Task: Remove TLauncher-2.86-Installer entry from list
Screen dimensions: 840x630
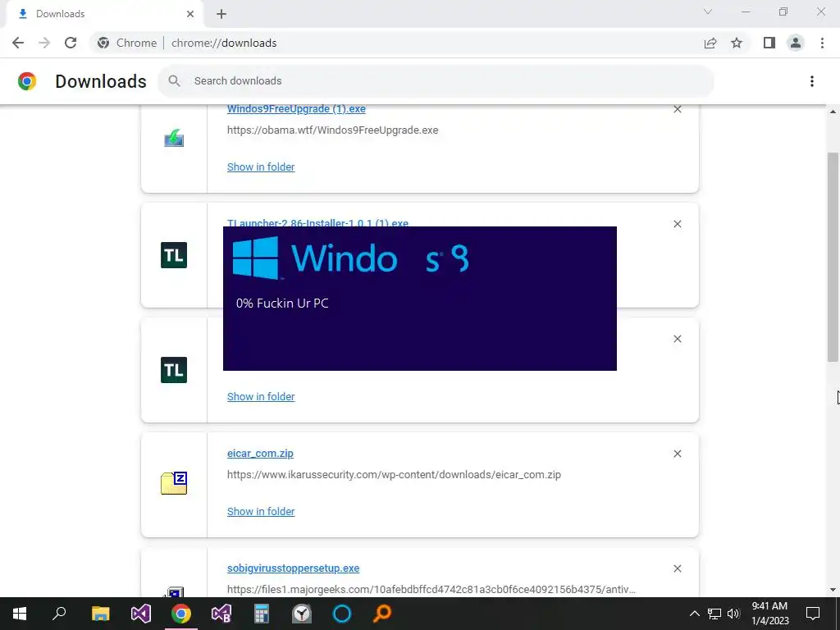Action: pyautogui.click(x=677, y=224)
